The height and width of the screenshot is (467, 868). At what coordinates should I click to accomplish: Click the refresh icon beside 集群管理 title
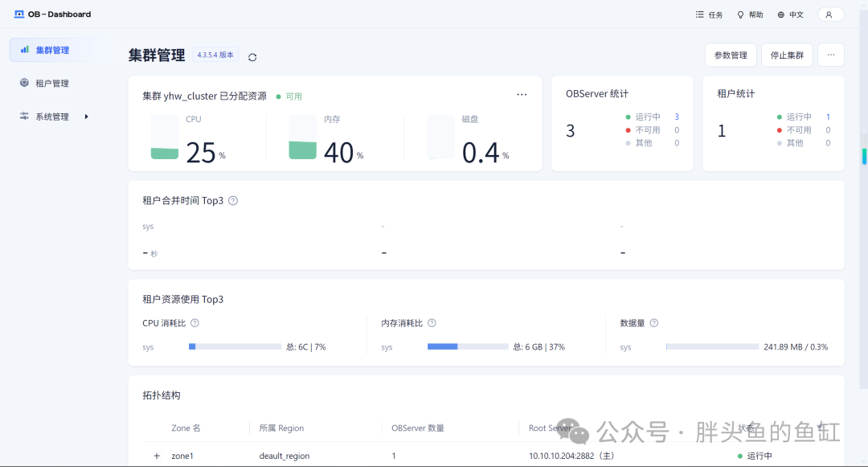[252, 57]
